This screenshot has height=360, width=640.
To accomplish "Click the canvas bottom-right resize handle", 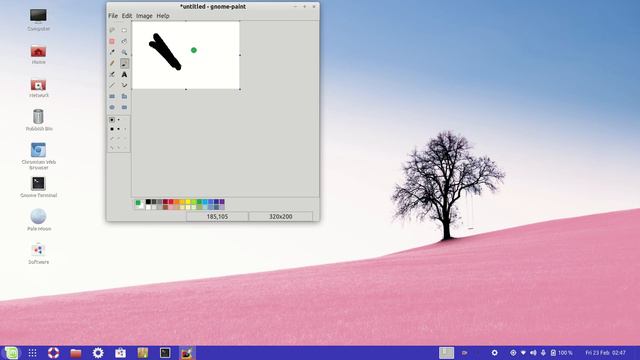I will click(240, 89).
